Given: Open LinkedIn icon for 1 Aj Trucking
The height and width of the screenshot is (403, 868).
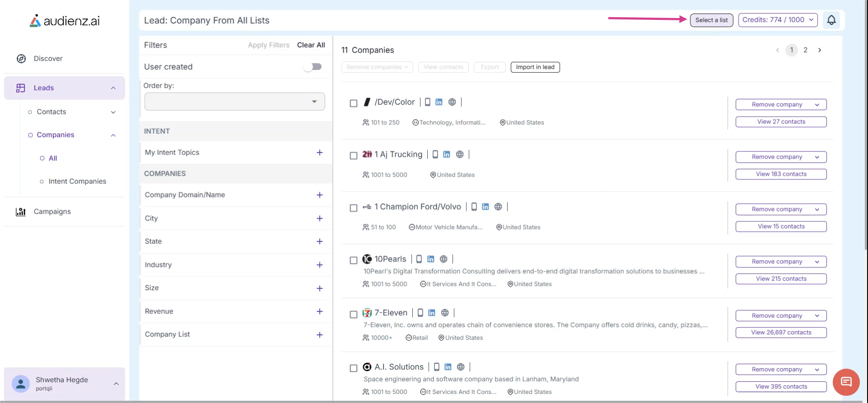Looking at the screenshot, I should pos(447,155).
